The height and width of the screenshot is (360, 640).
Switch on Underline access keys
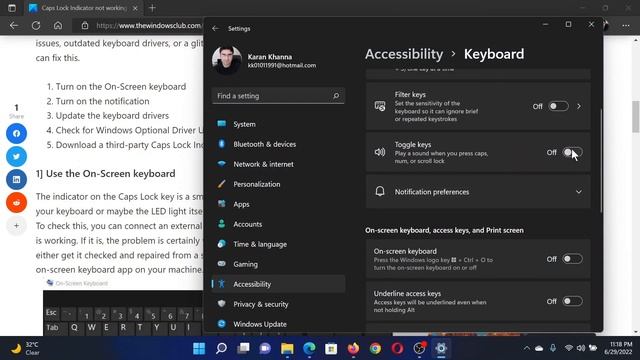pos(572,301)
